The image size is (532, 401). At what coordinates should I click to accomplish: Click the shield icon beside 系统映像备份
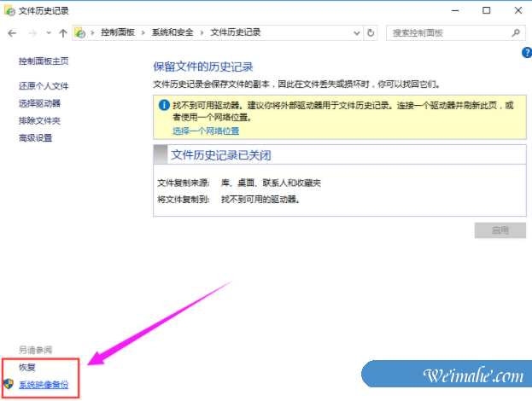(9, 384)
